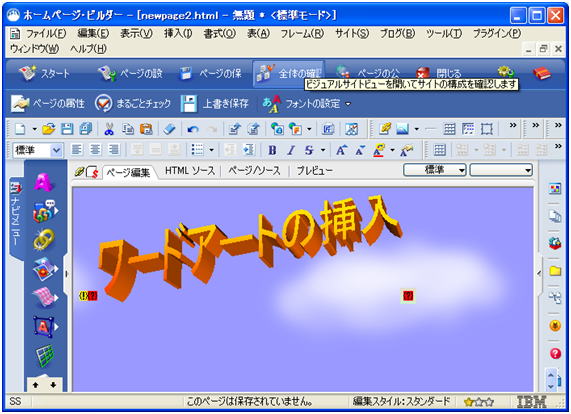Align text right
Screen dimensions: 571x414
[114, 150]
